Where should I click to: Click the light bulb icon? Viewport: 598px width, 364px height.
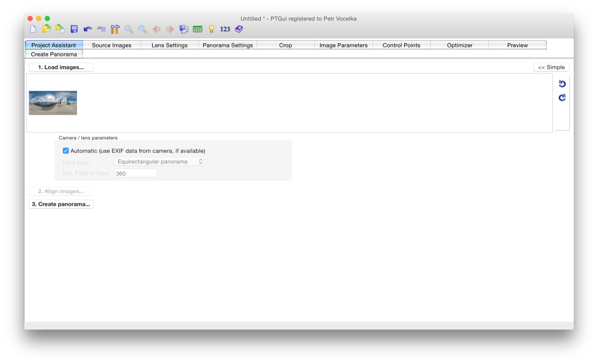pos(212,29)
